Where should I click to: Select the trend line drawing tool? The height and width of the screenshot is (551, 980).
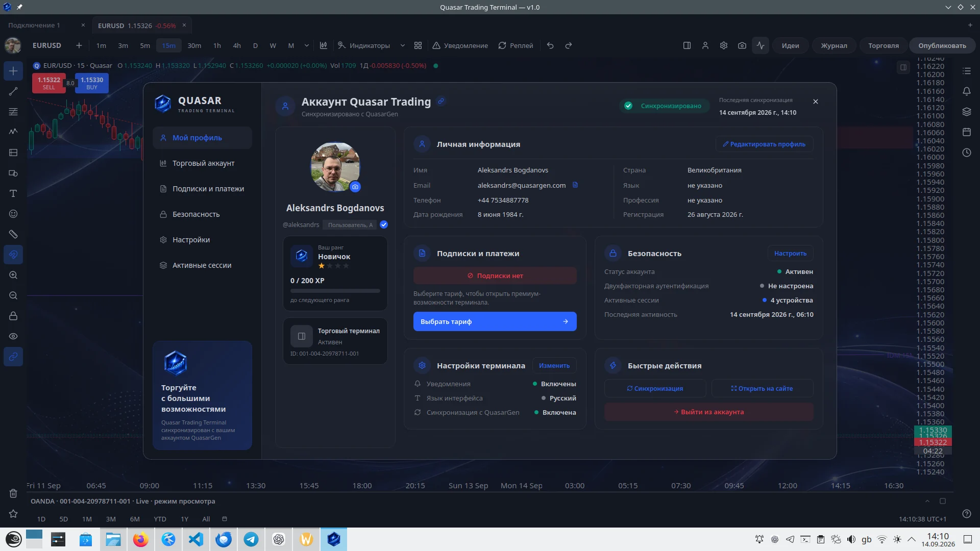[13, 91]
